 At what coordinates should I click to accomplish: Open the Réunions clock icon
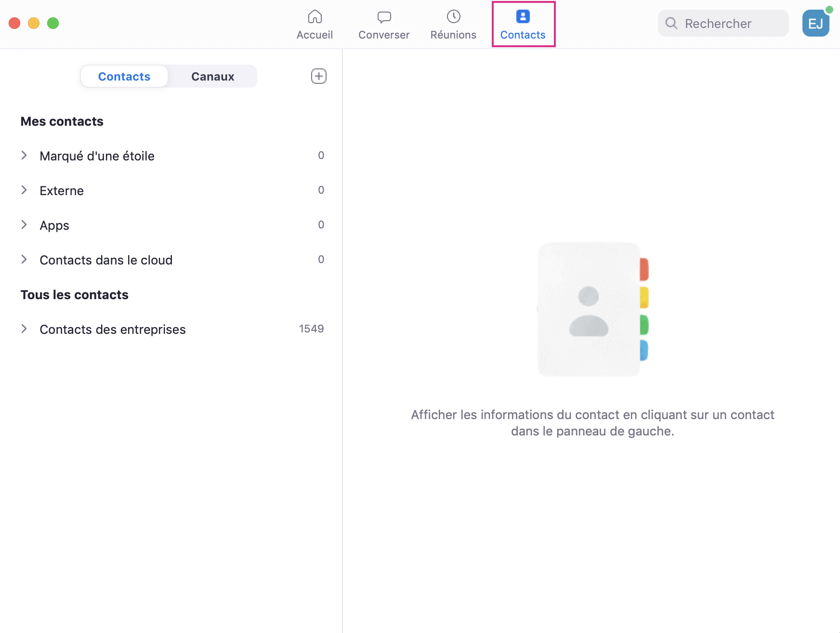click(x=453, y=17)
